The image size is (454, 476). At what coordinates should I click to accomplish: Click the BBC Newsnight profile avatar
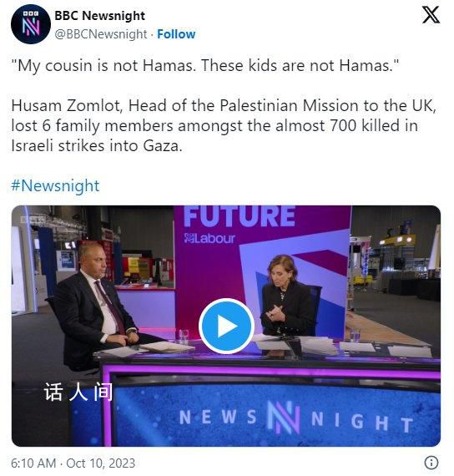point(30,24)
